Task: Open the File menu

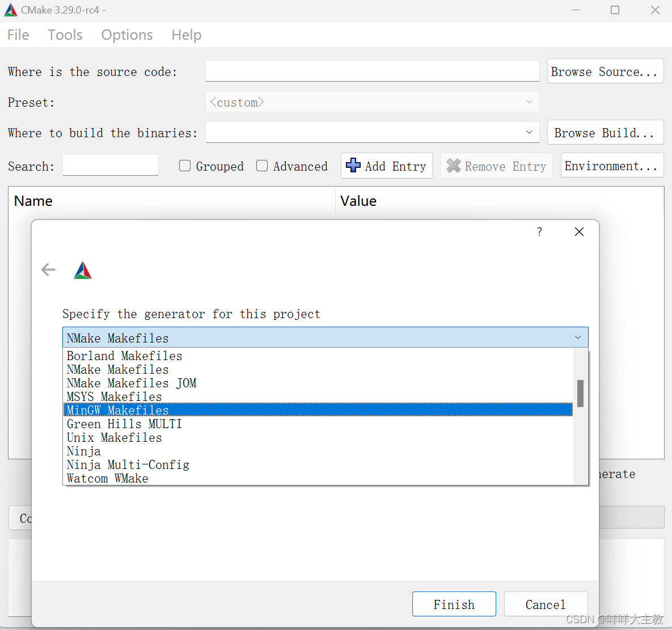Action: 18,35
